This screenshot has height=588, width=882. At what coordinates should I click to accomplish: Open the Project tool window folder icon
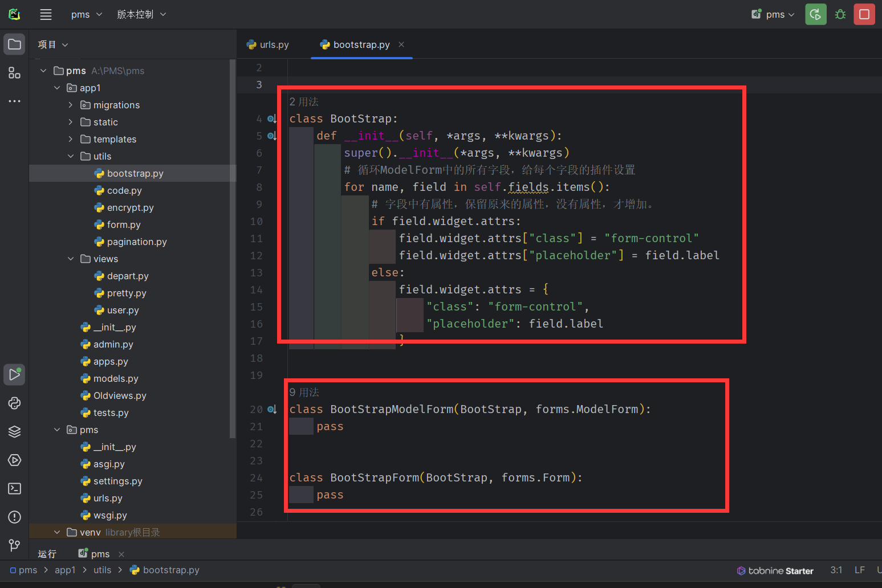click(14, 44)
